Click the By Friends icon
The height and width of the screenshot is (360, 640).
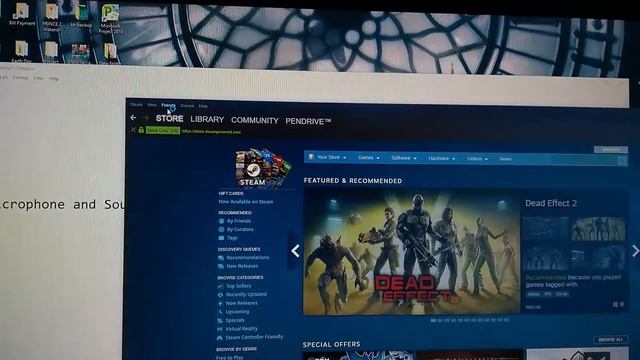point(222,221)
